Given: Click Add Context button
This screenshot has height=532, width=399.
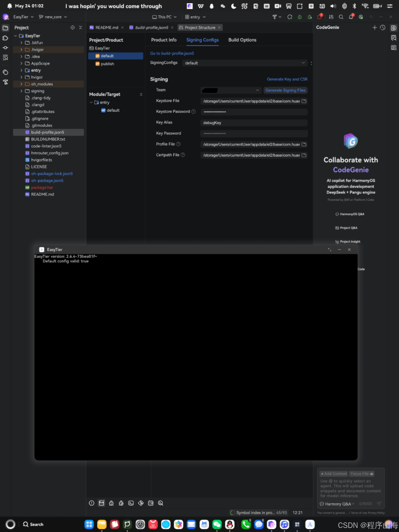Looking at the screenshot, I should point(334,474).
